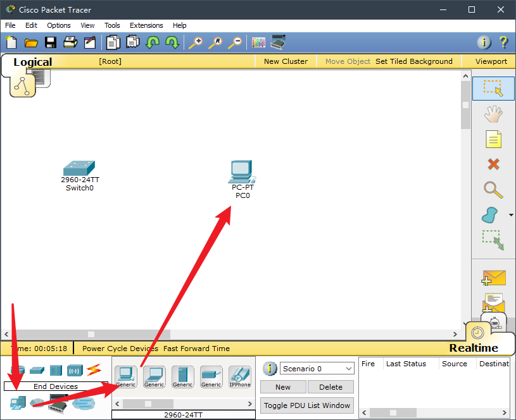The width and height of the screenshot is (516, 420).
Task: Click the Switch0 device on the workspace
Action: [x=79, y=168]
